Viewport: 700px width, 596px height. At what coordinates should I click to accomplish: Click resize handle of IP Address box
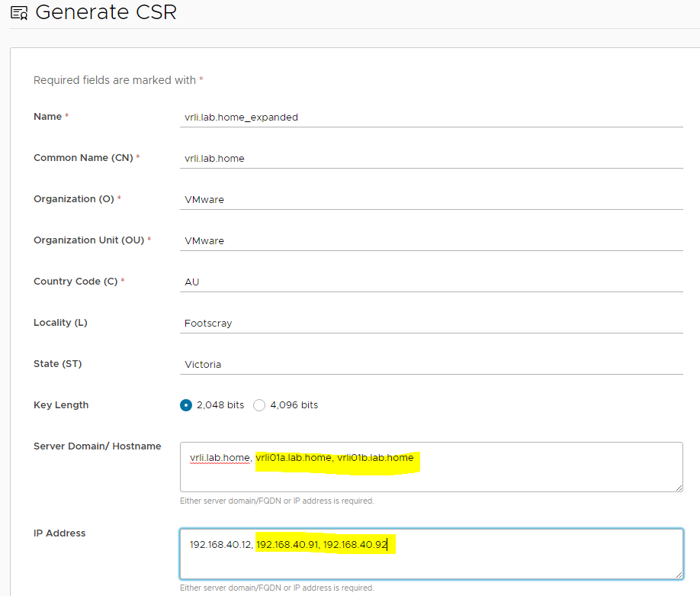click(x=678, y=575)
